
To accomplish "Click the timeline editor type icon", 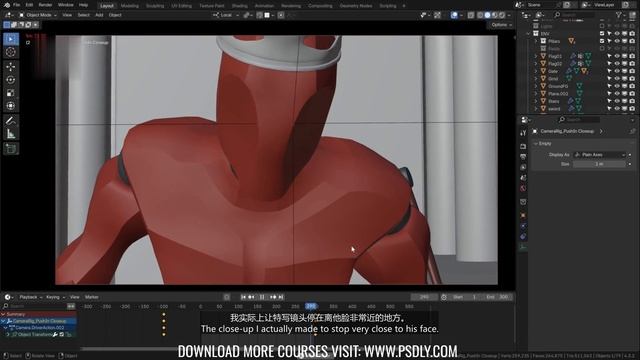I will (x=8, y=297).
